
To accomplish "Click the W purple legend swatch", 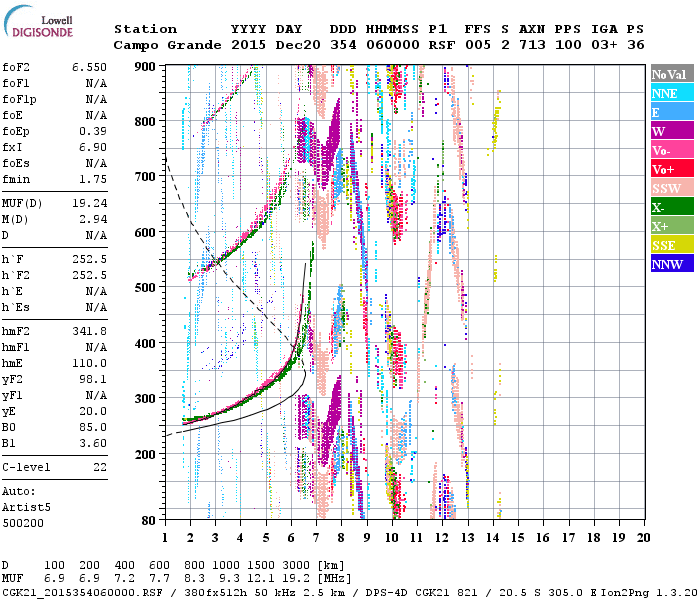I will (x=672, y=130).
